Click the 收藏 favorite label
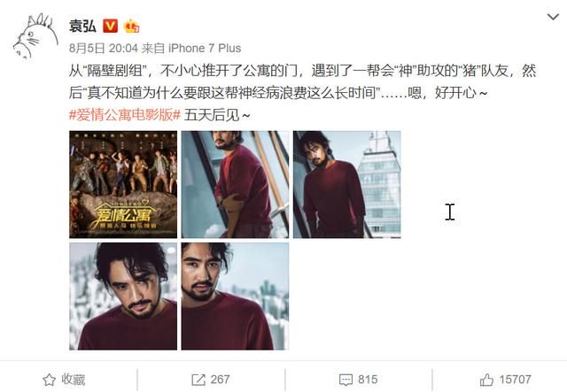Viewport: 567px width, 392px height. (73, 380)
